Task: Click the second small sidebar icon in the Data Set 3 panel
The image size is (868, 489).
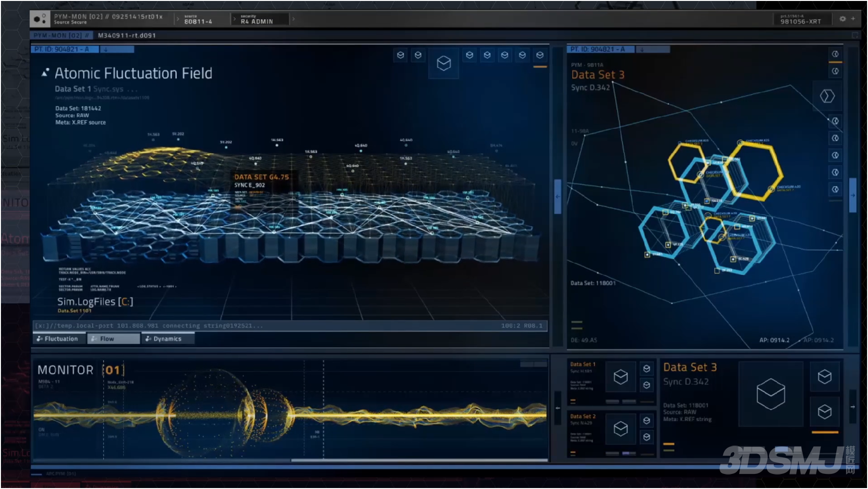Action: coord(835,71)
